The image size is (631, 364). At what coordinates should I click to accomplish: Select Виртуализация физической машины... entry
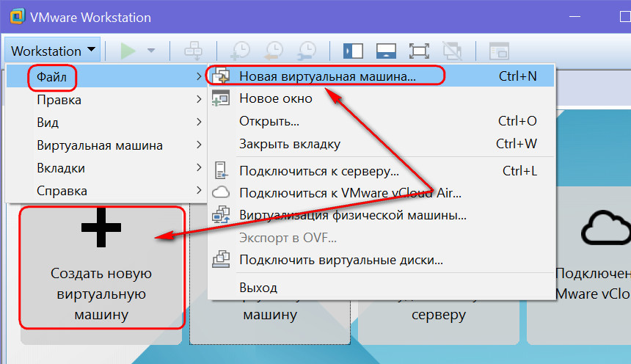click(x=381, y=215)
